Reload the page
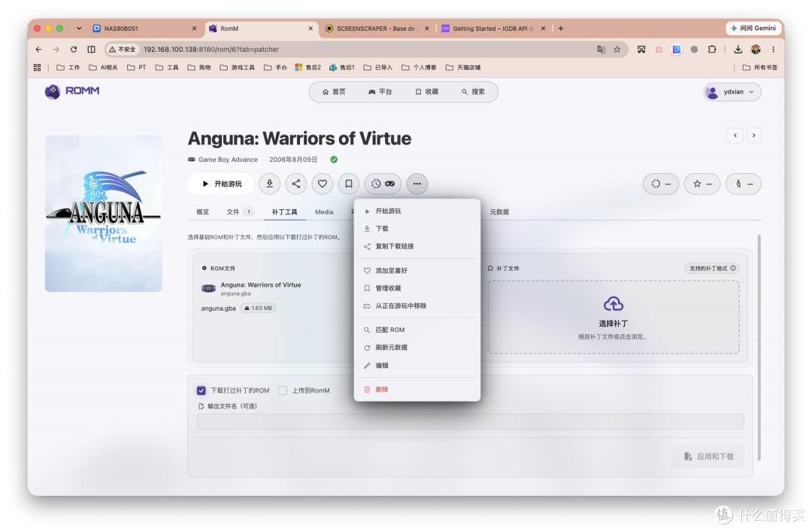This screenshot has width=812, height=532. (x=74, y=49)
